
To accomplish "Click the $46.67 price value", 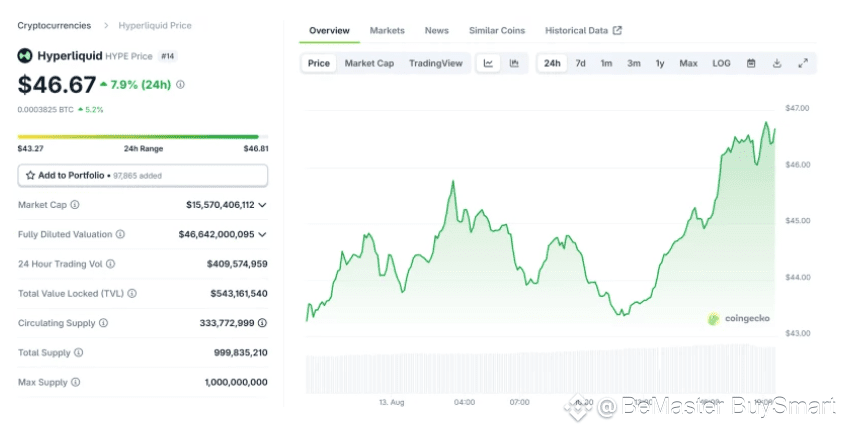I will (x=56, y=84).
